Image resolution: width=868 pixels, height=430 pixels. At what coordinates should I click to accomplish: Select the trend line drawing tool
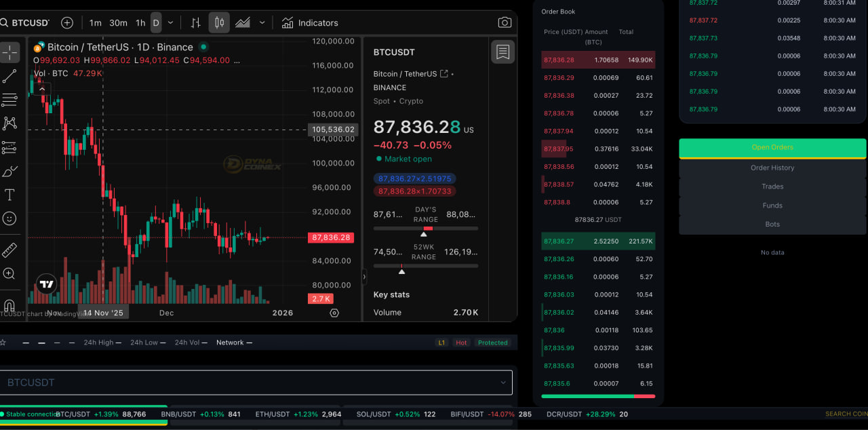click(x=9, y=77)
